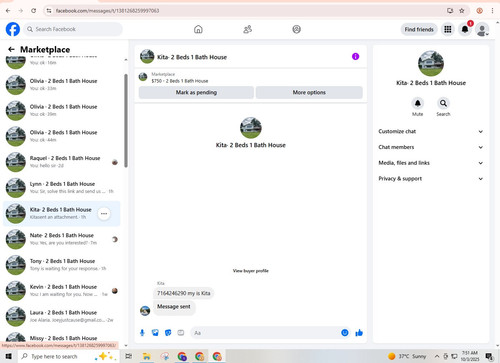Send a thumbs-up like
Image resolution: width=500 pixels, height=363 pixels.
359,332
